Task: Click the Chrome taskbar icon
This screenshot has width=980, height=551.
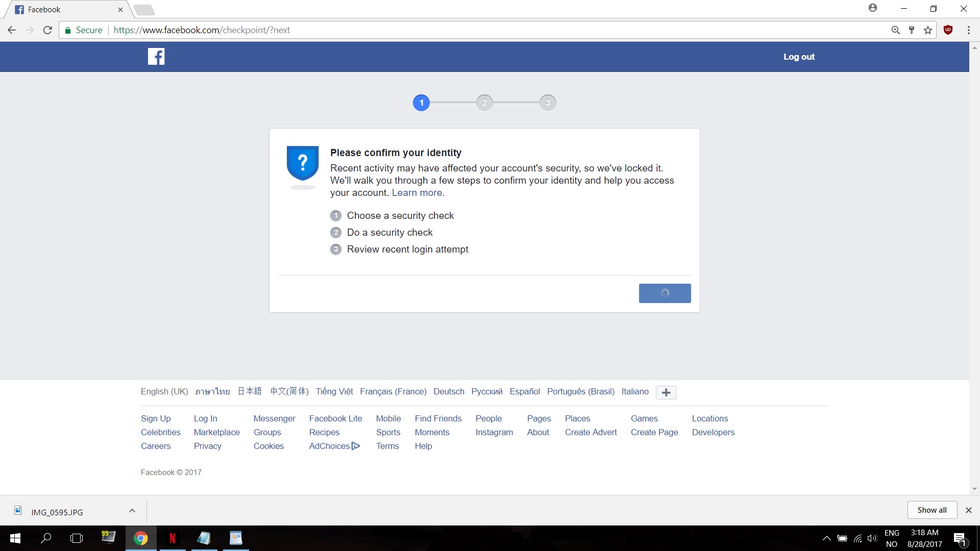Action: click(x=141, y=538)
